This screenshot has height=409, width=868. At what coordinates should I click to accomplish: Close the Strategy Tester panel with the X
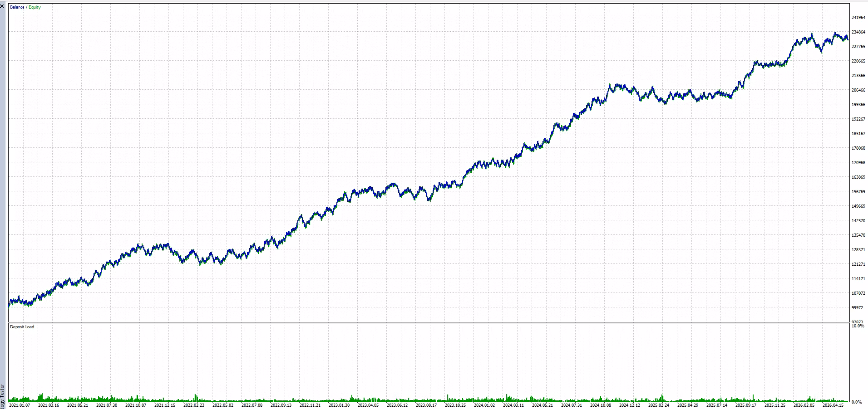click(2, 6)
